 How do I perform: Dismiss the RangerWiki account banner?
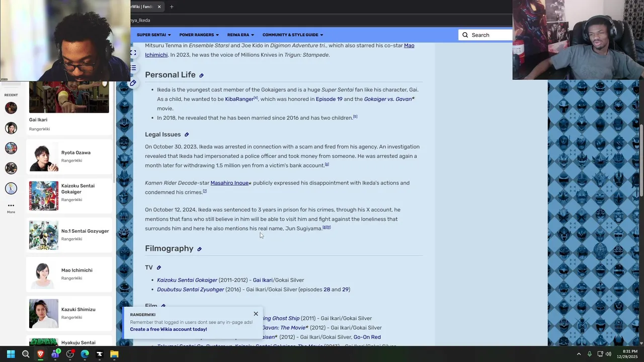click(x=256, y=314)
